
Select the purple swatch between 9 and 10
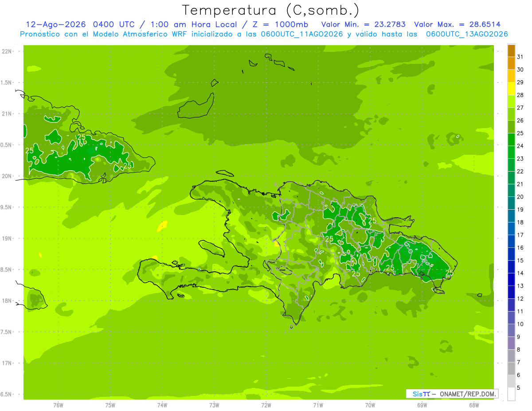click(511, 330)
